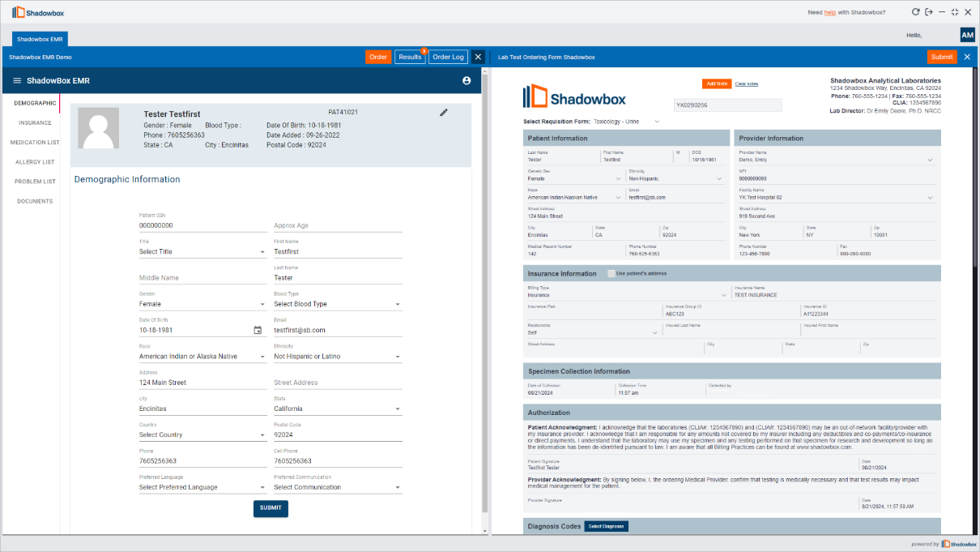Open the Demographic sidebar section
The height and width of the screenshot is (552, 980).
[x=35, y=103]
